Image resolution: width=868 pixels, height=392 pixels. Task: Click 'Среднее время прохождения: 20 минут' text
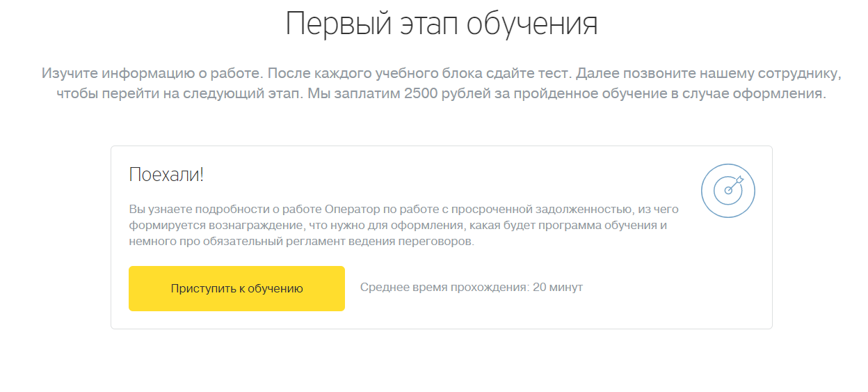click(472, 288)
